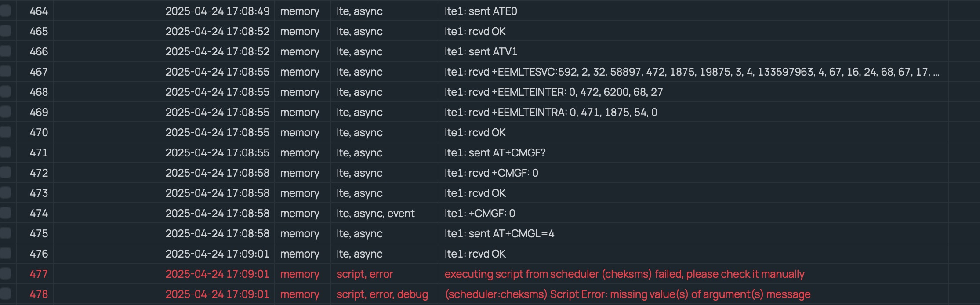The width and height of the screenshot is (980, 305).
Task: Click the 'sent ATE0' log message
Action: (481, 11)
